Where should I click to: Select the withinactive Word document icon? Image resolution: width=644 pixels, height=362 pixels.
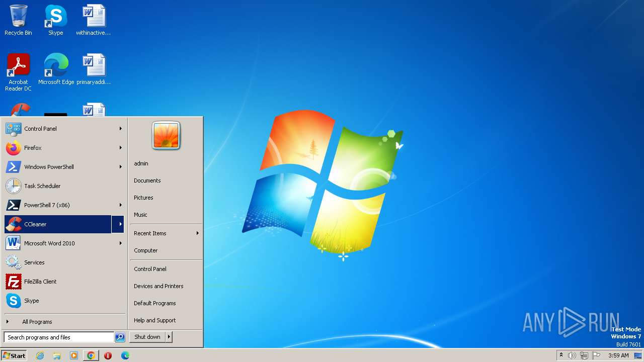(x=94, y=20)
